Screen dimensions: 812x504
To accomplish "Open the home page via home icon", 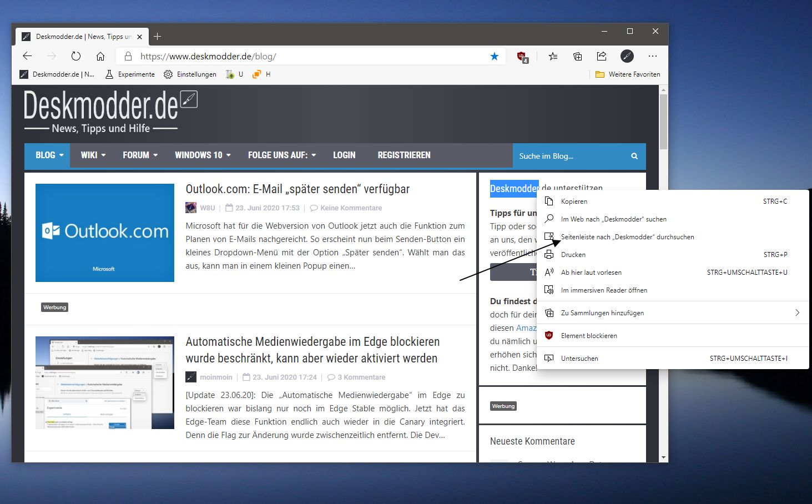I will 100,56.
